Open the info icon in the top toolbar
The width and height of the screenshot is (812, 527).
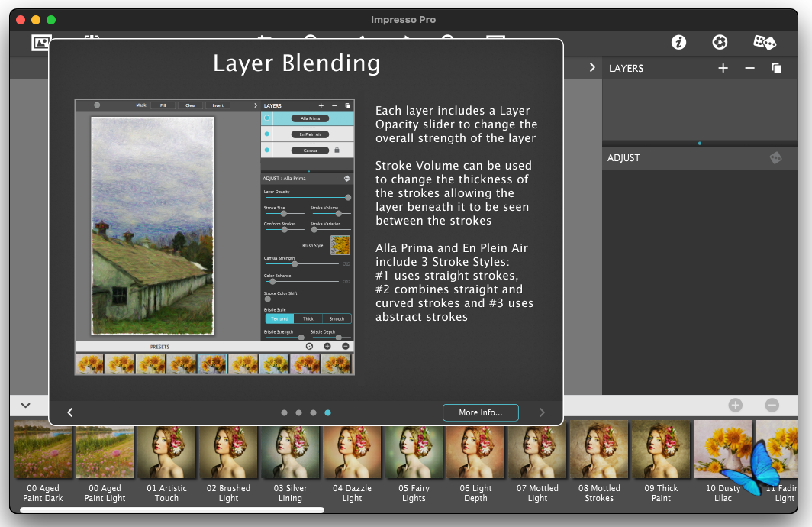[x=678, y=42]
